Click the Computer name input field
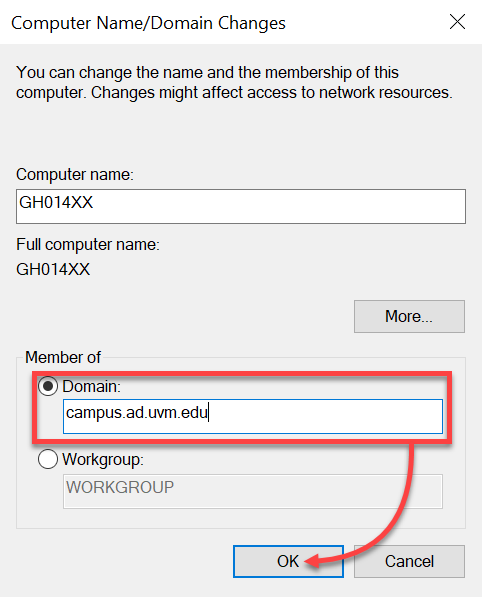The height and width of the screenshot is (597, 482). pyautogui.click(x=241, y=206)
